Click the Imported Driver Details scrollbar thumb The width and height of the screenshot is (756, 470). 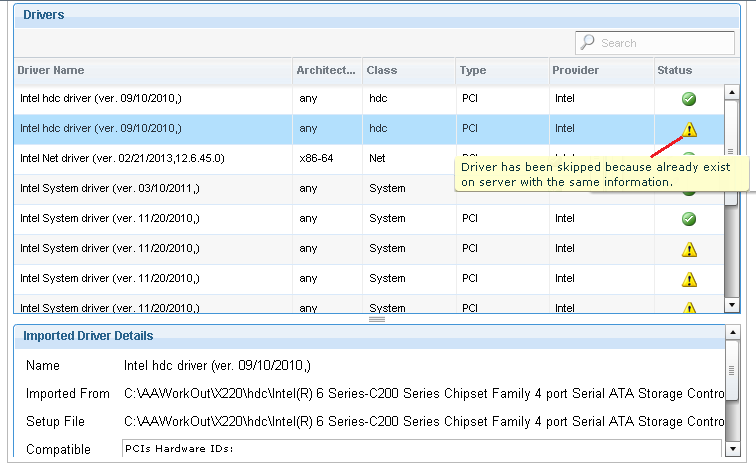[732, 370]
